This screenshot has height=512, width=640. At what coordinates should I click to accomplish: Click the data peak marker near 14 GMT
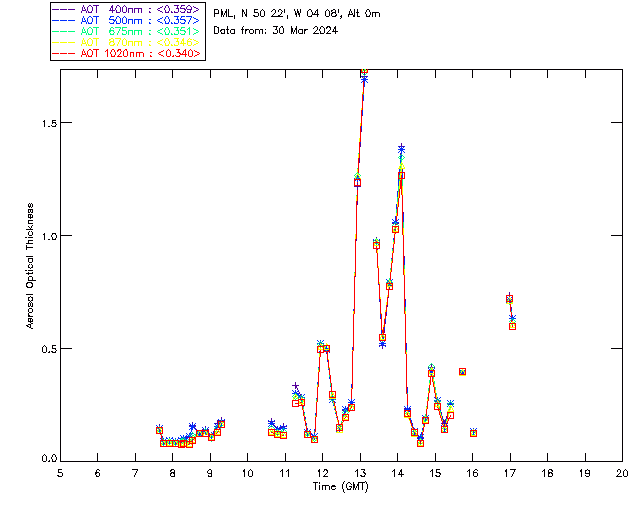[x=401, y=174]
